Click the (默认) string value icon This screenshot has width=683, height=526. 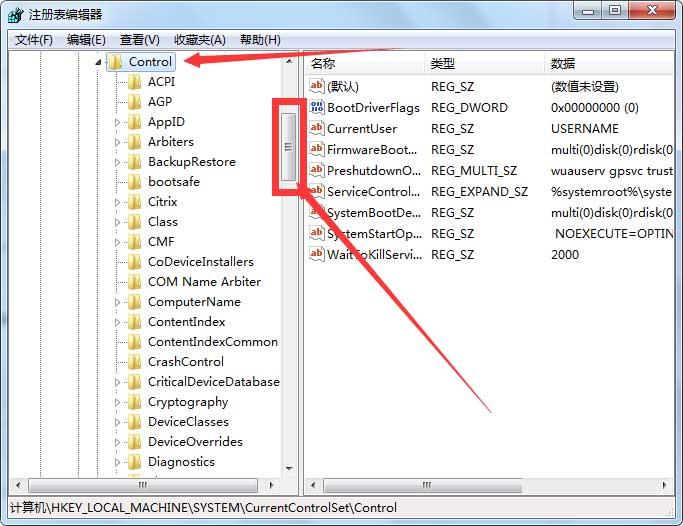(x=317, y=86)
